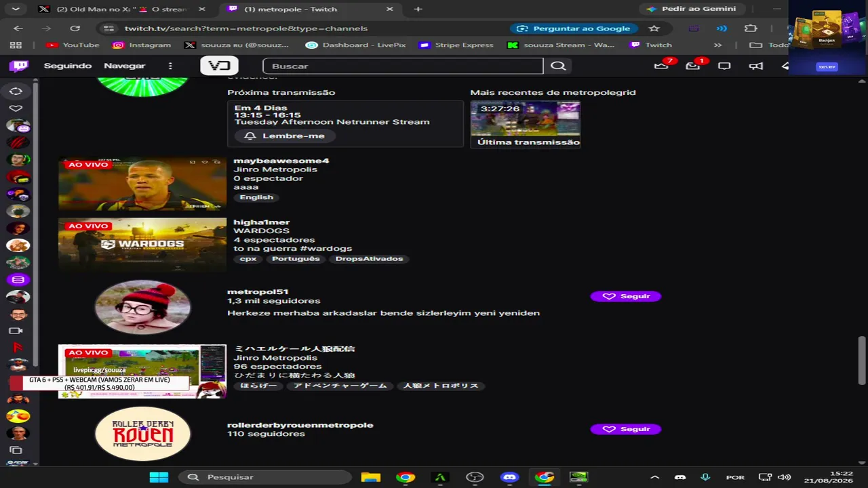Viewport: 868px width, 488px height.
Task: Follow the rollerderbyrouenmetropole channel
Action: [x=625, y=429]
